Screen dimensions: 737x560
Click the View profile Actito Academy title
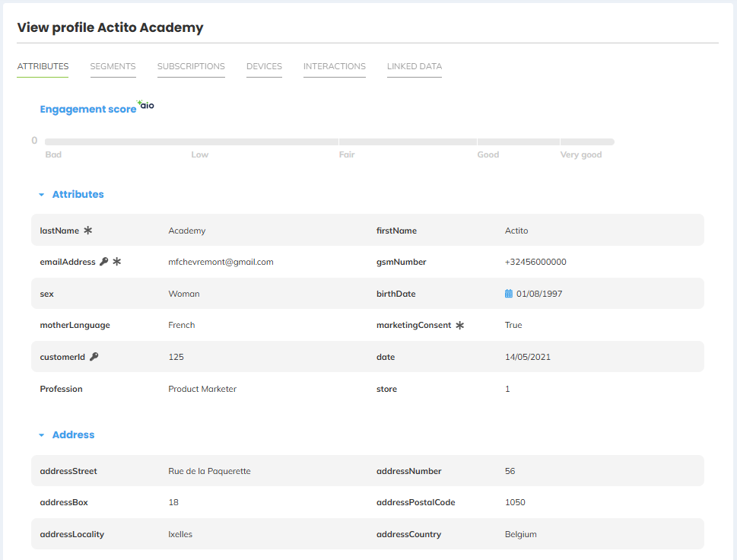(x=110, y=27)
